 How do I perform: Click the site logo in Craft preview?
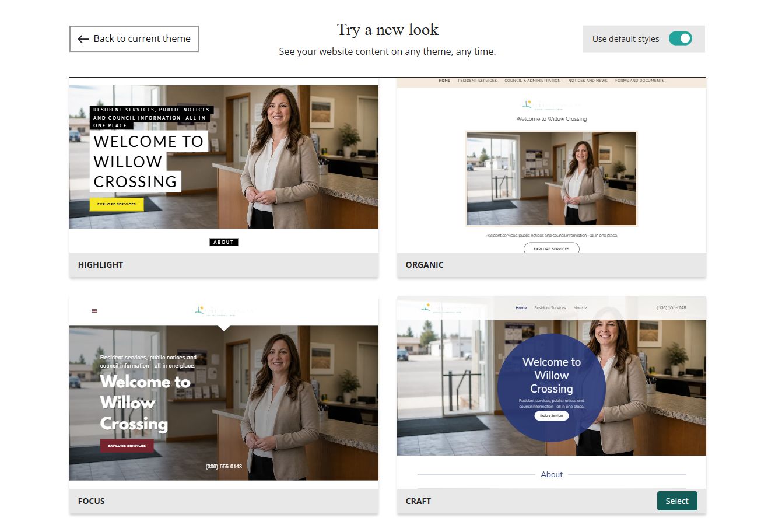pyautogui.click(x=449, y=308)
